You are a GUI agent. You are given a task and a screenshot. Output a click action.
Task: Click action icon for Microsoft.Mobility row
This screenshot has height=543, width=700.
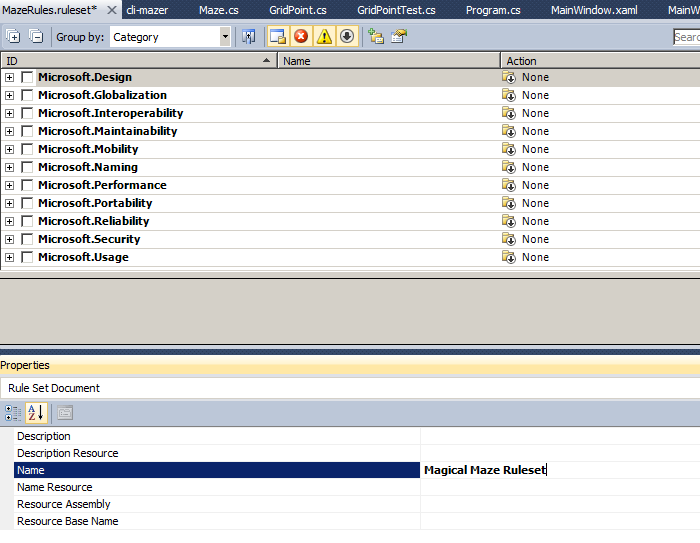tap(509, 149)
